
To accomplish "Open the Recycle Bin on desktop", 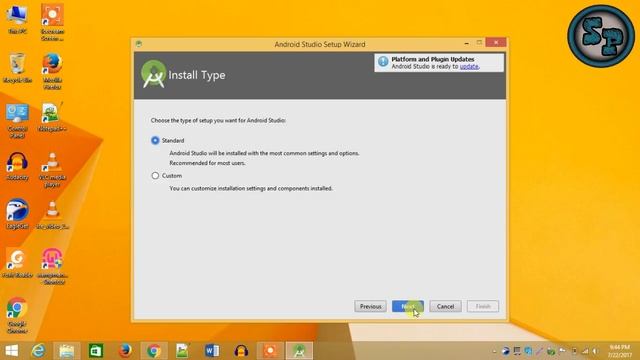I will [17, 68].
